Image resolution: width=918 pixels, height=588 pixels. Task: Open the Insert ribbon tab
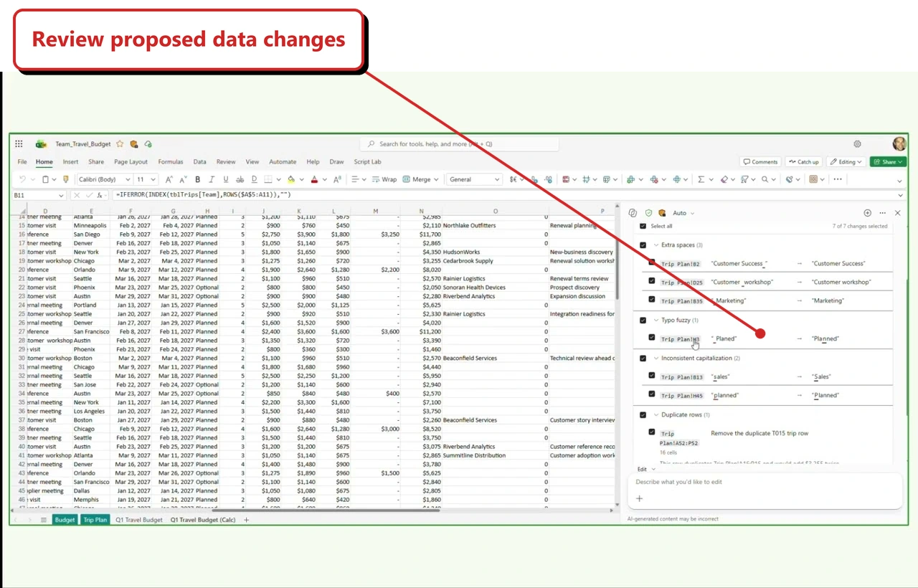coord(70,162)
